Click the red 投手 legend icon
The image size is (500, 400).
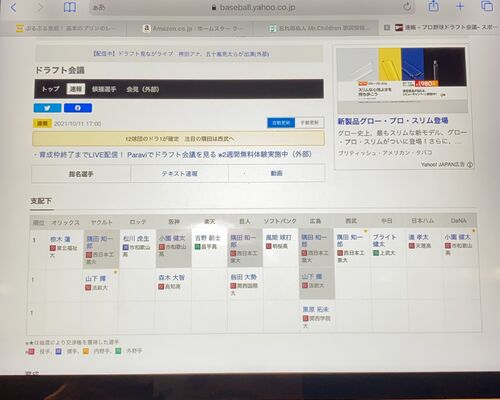click(x=31, y=351)
